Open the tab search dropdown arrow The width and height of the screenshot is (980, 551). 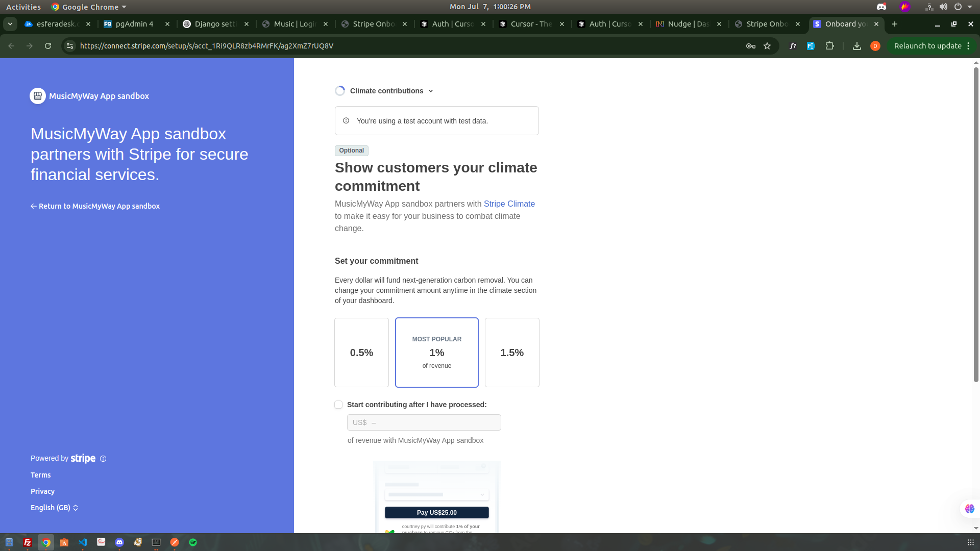click(x=10, y=24)
